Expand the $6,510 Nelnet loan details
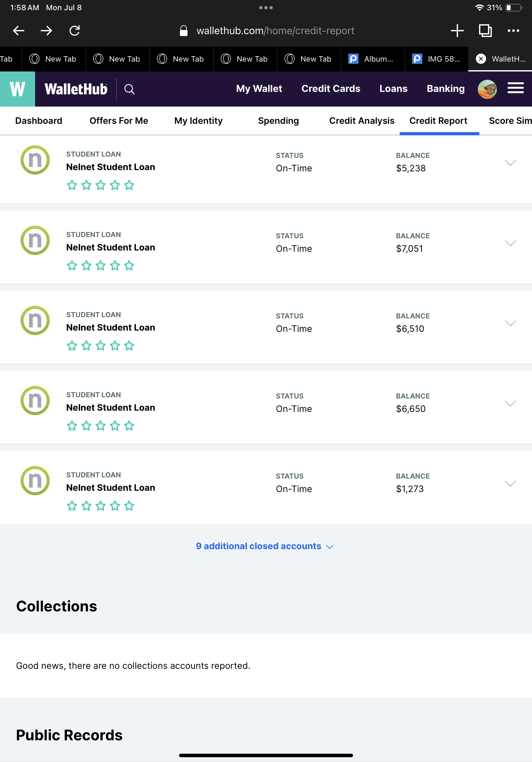This screenshot has height=762, width=532. point(510,323)
